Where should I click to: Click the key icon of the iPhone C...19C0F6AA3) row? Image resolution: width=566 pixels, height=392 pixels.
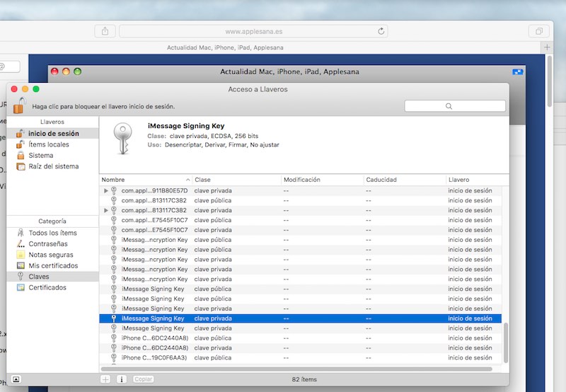pos(114,358)
